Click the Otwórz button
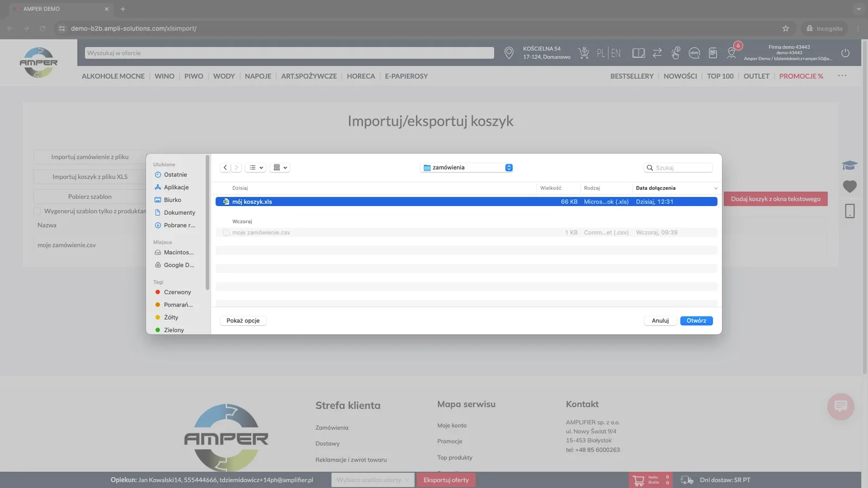The height and width of the screenshot is (488, 868). [697, 320]
